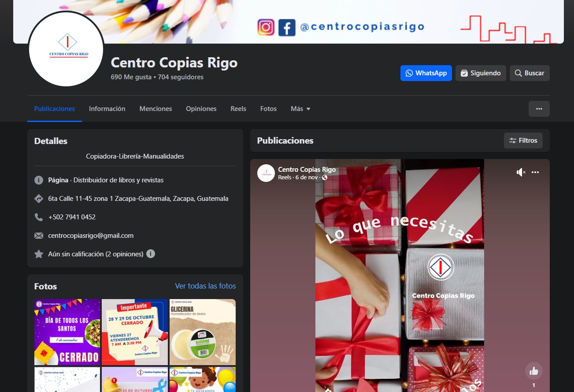
Task: Switch to the Información tab
Action: 107,109
